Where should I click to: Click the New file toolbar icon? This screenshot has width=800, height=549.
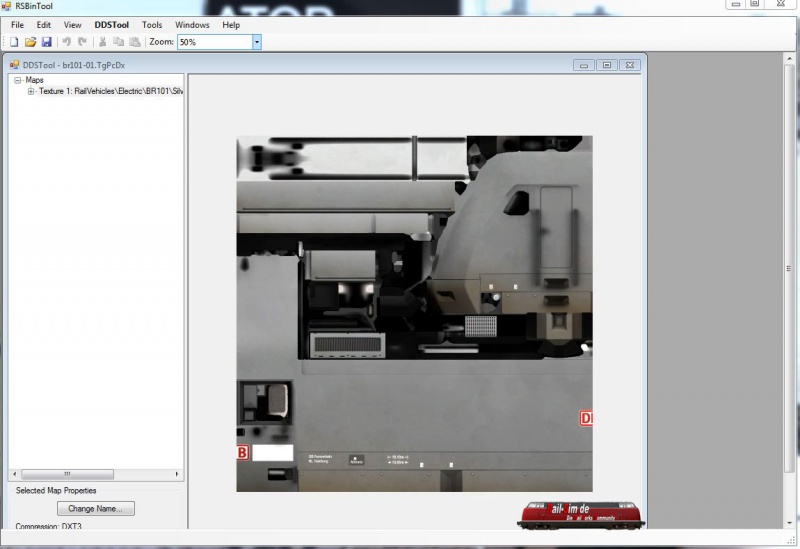click(14, 42)
